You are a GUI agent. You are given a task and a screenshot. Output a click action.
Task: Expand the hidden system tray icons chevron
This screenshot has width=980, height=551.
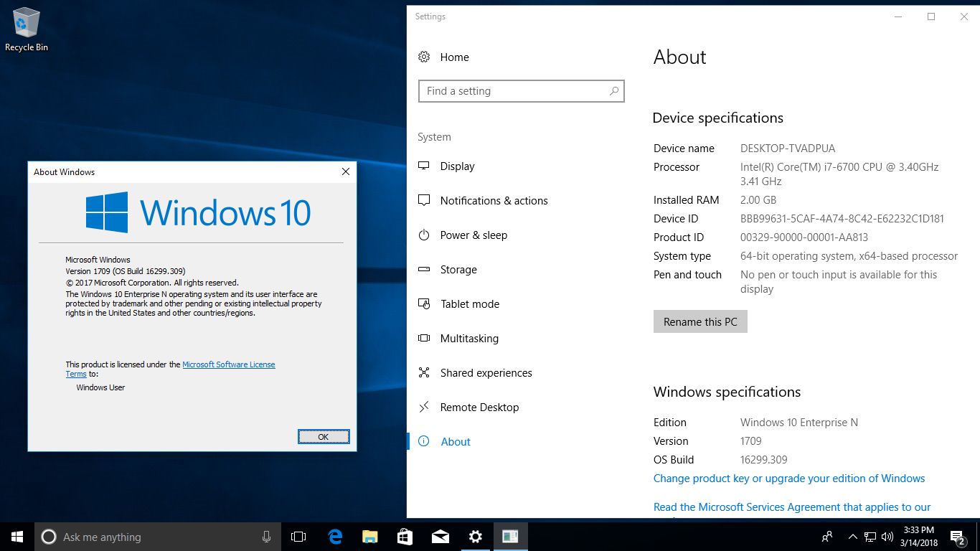tap(852, 537)
